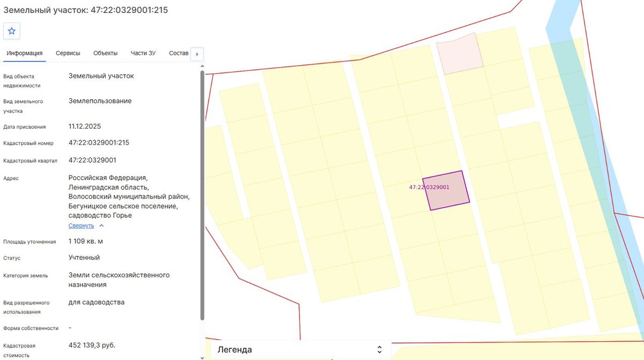Select the highlighted purple parcel on the map
The height and width of the screenshot is (360, 644).
pos(446,190)
